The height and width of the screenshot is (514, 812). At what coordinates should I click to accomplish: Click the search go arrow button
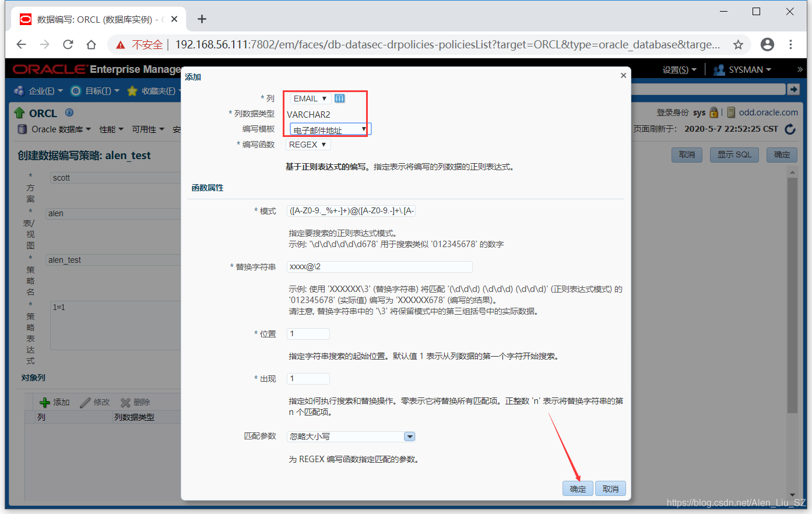coord(793,89)
